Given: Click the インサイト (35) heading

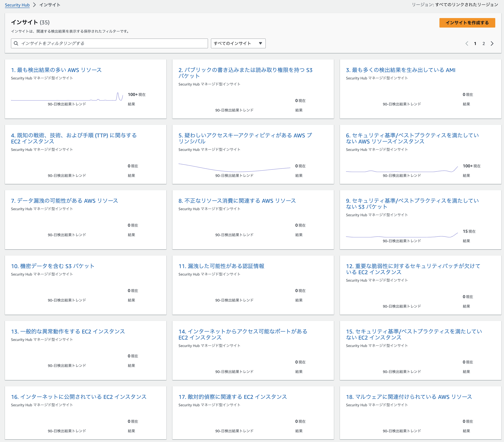Looking at the screenshot, I should coord(30,22).
